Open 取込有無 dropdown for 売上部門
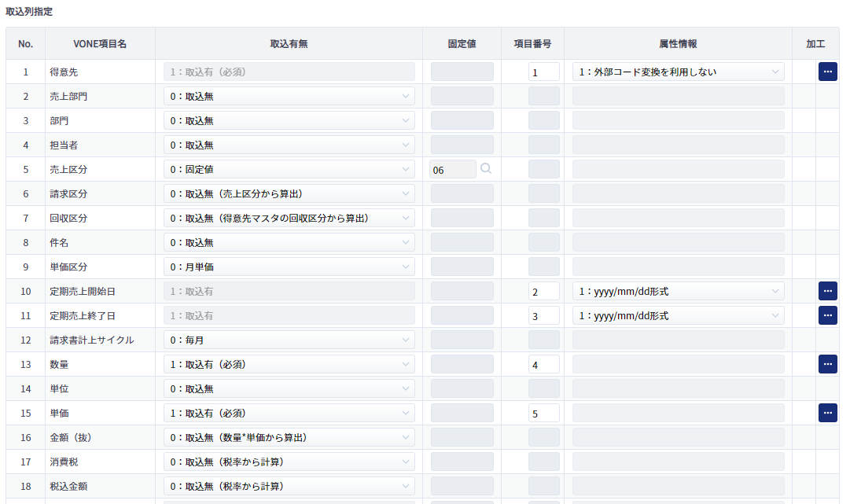Screen dimensions: 850x504 pos(289,96)
